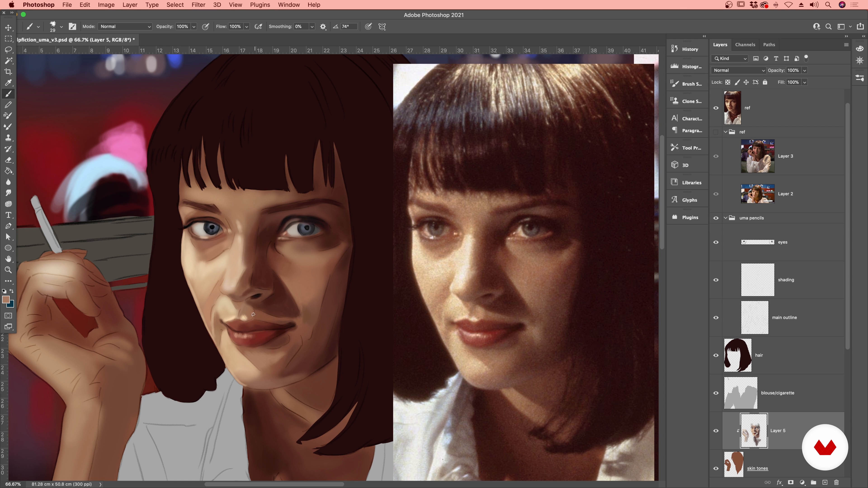Screen dimensions: 868x488
Task: Select the Mixer Brush tool
Action: click(x=8, y=127)
